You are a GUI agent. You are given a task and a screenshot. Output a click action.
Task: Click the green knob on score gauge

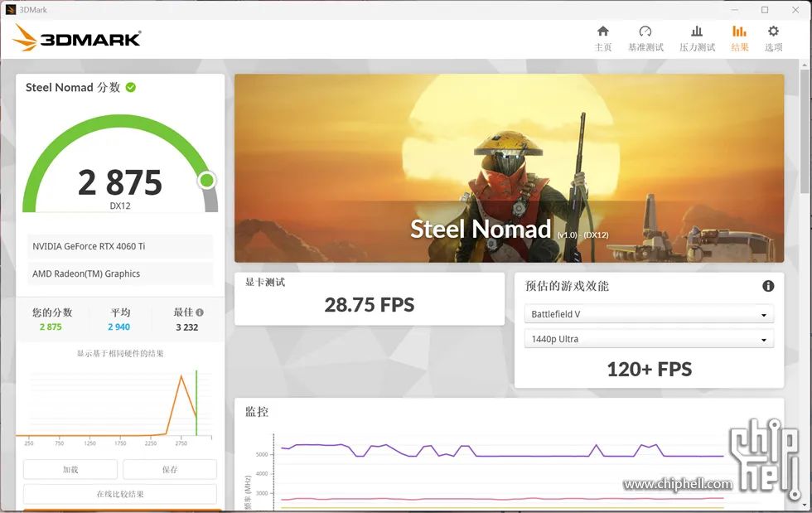(x=206, y=181)
